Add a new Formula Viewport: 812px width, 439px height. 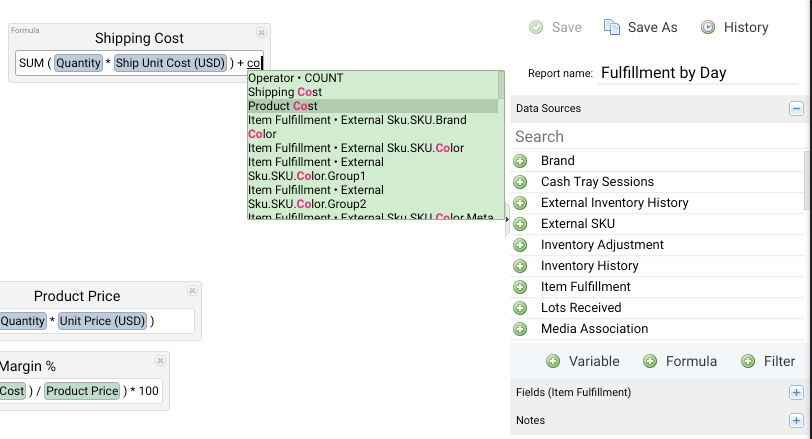(x=680, y=361)
